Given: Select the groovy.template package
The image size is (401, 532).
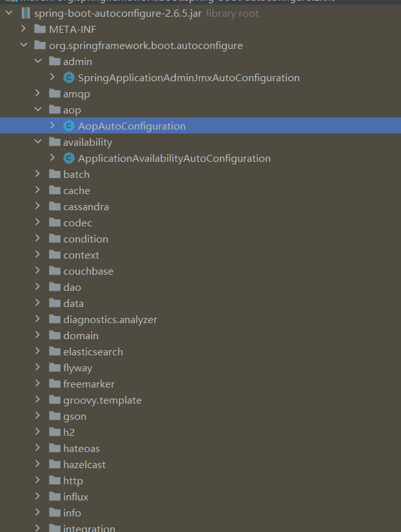Looking at the screenshot, I should (x=102, y=400).
